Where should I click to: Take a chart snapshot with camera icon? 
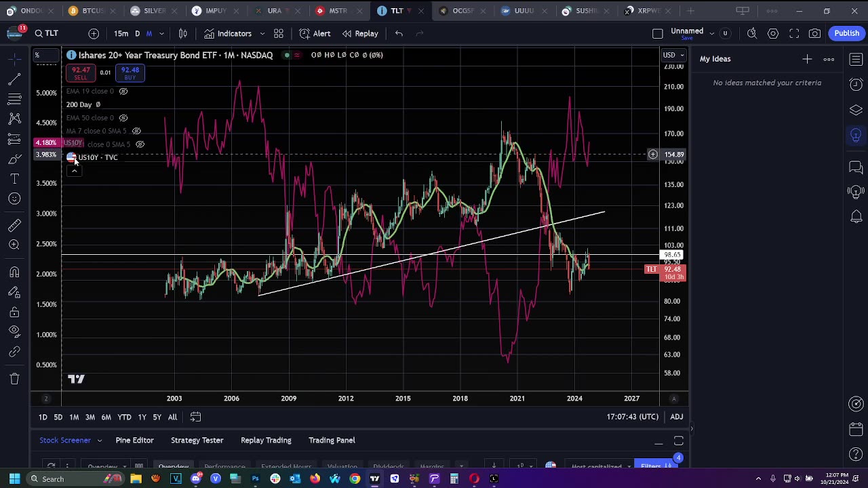tap(815, 33)
